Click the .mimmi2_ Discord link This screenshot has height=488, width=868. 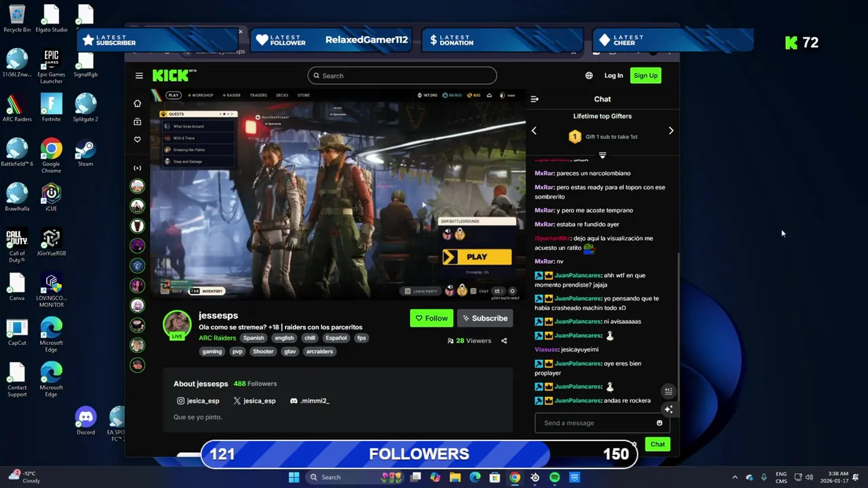pos(309,401)
